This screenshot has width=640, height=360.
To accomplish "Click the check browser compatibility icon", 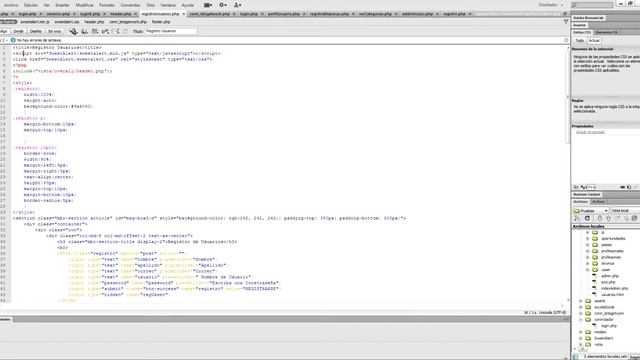I will pyautogui.click(x=105, y=31).
